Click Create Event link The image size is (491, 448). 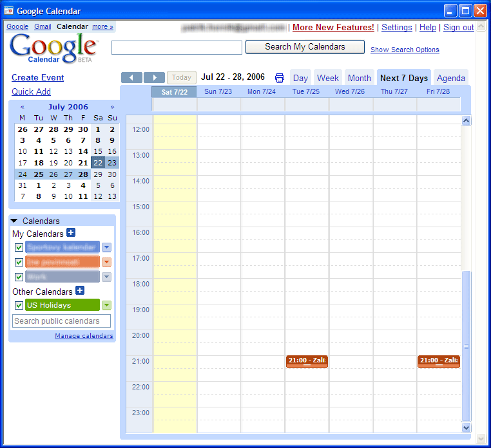coord(37,78)
